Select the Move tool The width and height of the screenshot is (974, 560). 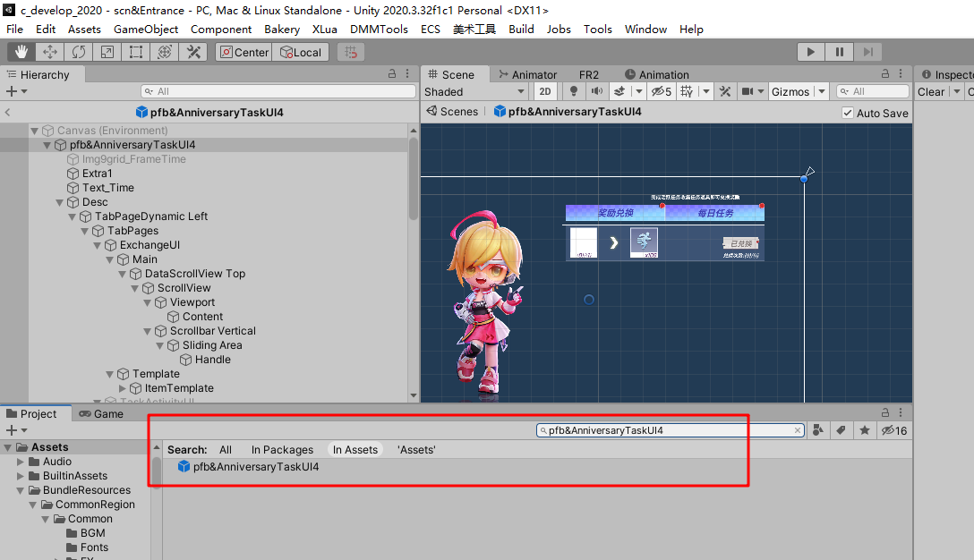pyautogui.click(x=50, y=52)
